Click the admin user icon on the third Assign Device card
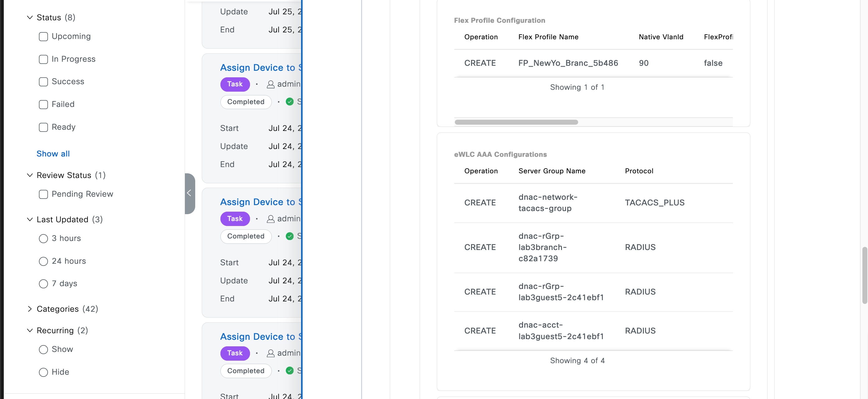 (x=270, y=353)
